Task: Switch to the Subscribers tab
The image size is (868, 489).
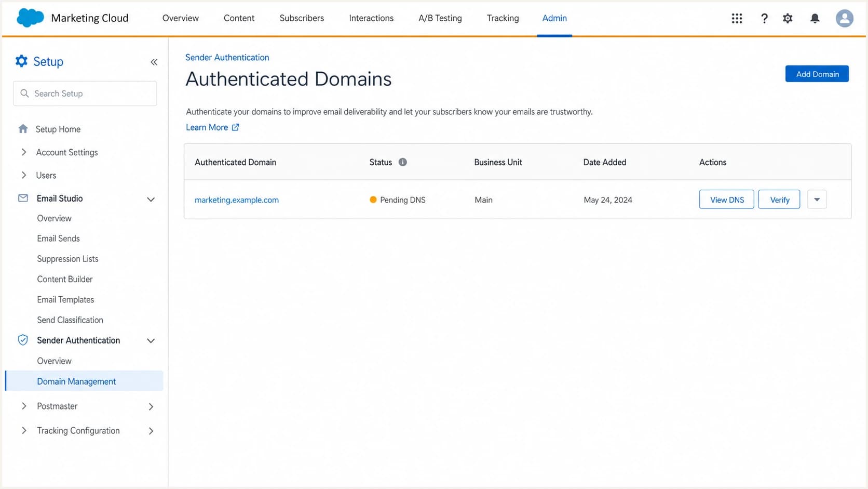Action: click(302, 18)
